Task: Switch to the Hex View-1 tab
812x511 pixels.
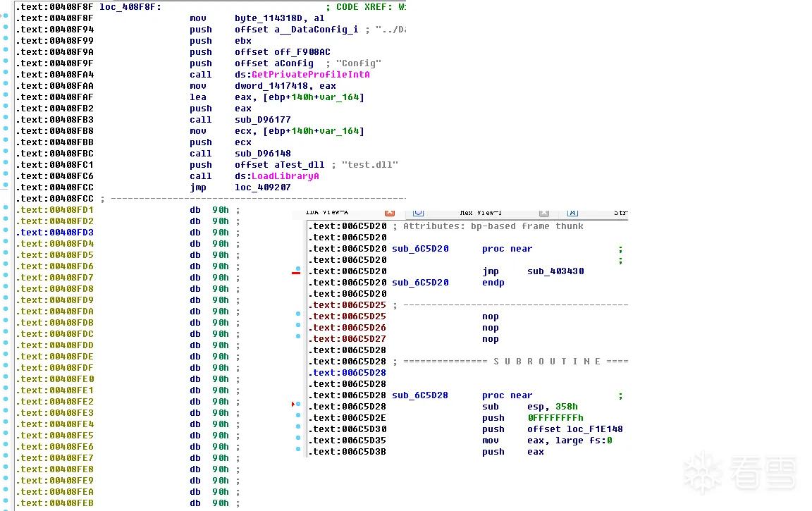Action: point(481,213)
